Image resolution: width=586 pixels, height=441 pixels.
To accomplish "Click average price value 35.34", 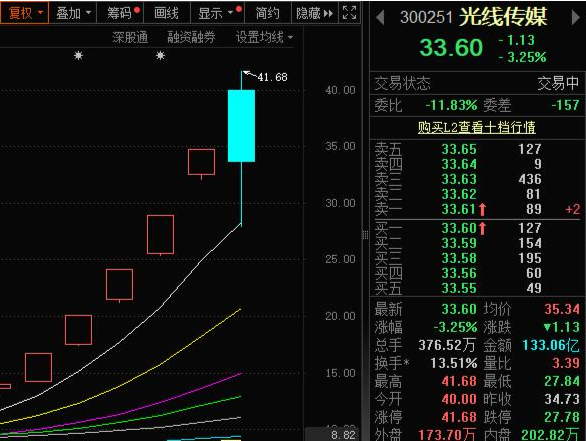I will [x=562, y=309].
